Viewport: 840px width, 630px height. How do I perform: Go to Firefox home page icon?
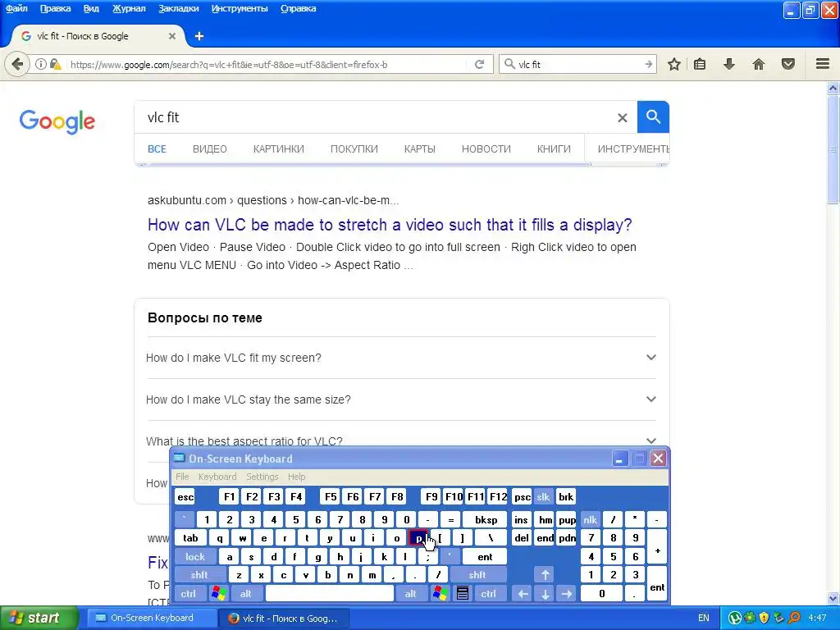tap(759, 64)
